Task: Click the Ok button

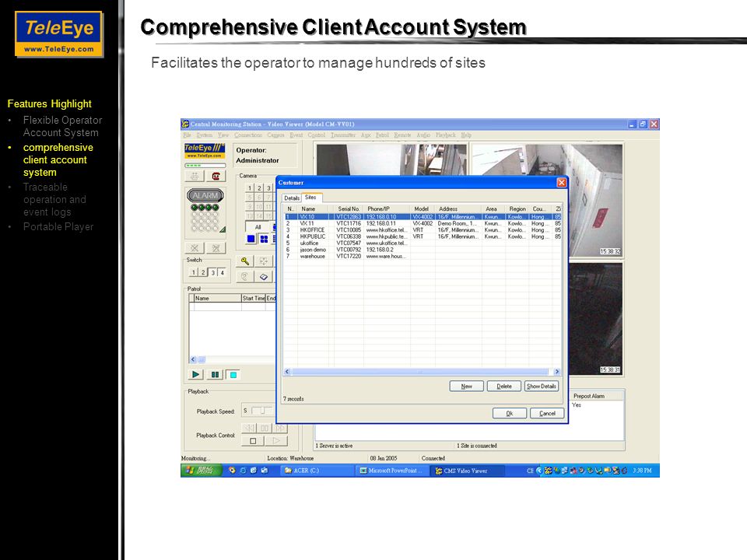Action: (x=509, y=413)
